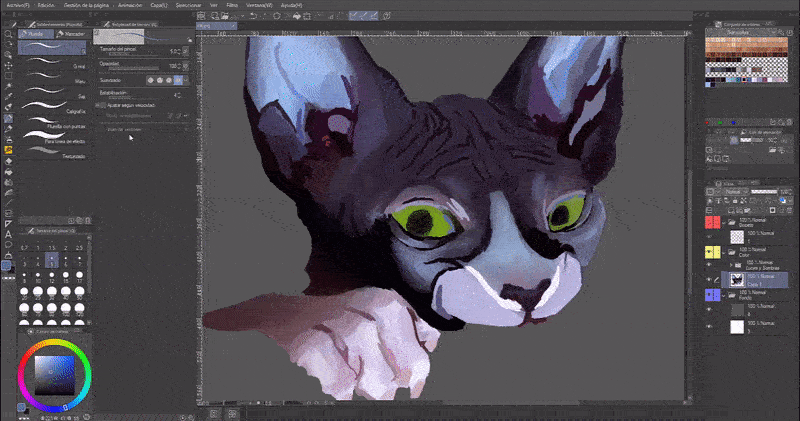Select the rectangular Selection tool

(x=8, y=76)
